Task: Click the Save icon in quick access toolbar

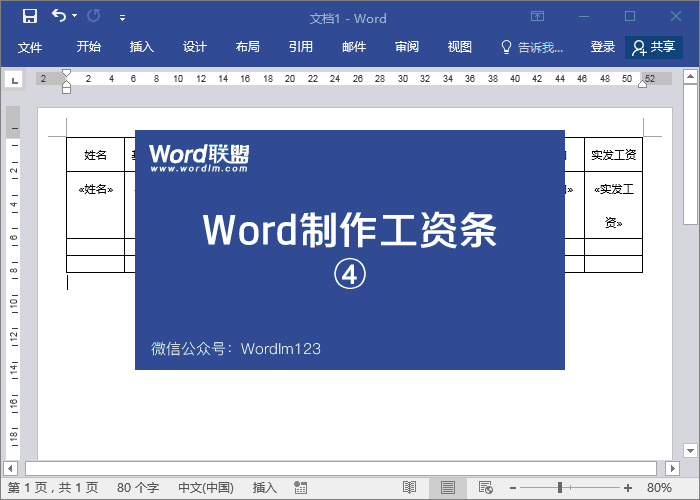Action: click(x=30, y=17)
